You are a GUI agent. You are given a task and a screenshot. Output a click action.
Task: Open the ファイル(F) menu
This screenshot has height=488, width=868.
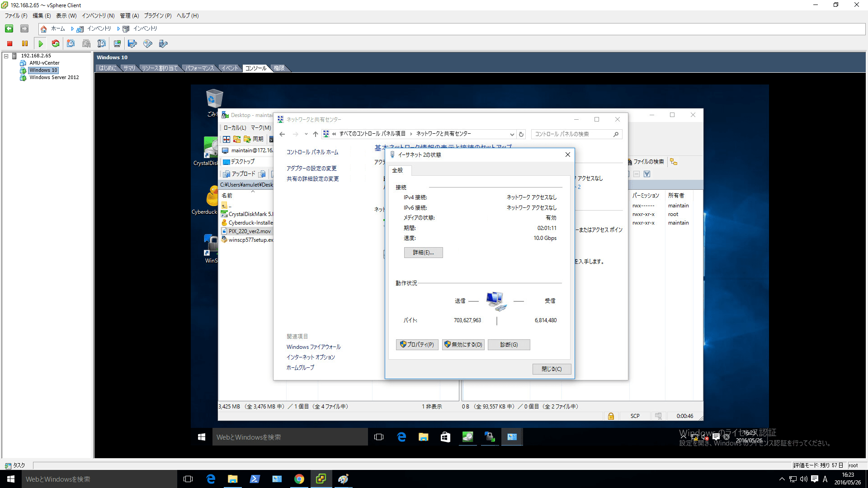point(16,16)
